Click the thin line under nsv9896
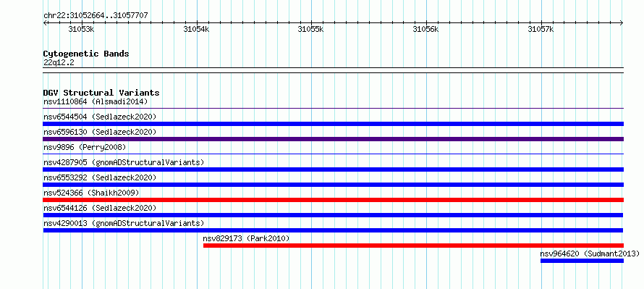Viewport: 644px width, 289px height. [333, 154]
